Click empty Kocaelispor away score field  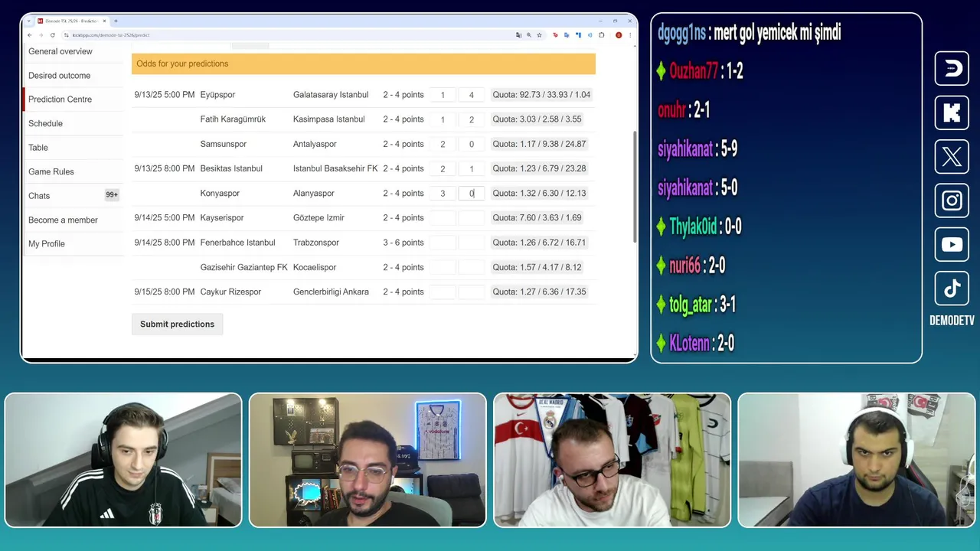click(472, 267)
